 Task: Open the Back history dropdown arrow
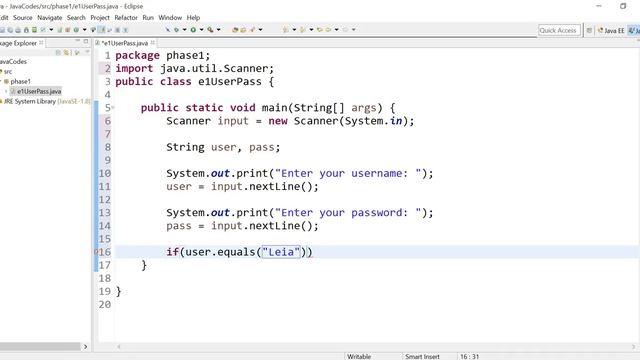[336, 30]
